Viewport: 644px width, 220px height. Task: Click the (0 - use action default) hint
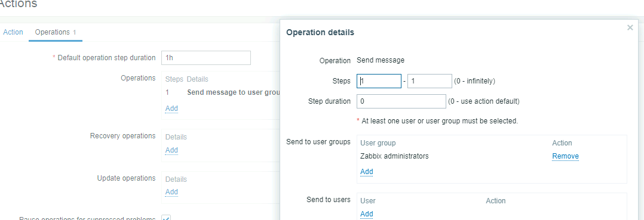(x=484, y=101)
